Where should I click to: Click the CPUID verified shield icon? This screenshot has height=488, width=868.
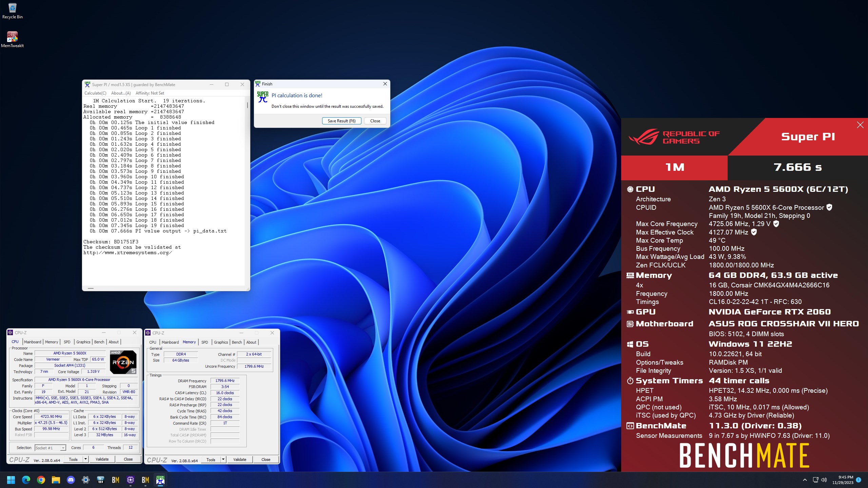(x=829, y=207)
